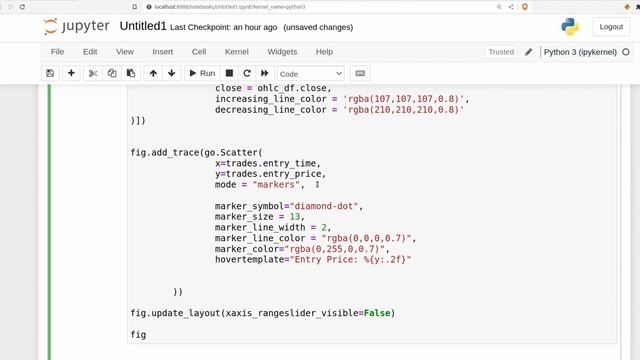Viewport: 640px width, 360px height.
Task: Open the Kernel menu
Action: (x=236, y=52)
